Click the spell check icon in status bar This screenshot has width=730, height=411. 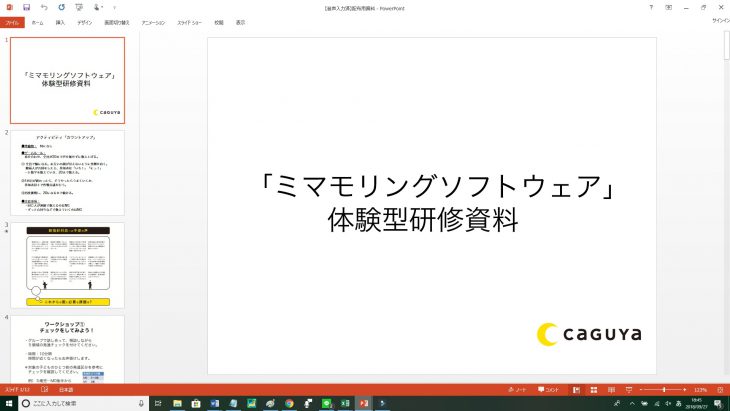pyautogui.click(x=45, y=390)
